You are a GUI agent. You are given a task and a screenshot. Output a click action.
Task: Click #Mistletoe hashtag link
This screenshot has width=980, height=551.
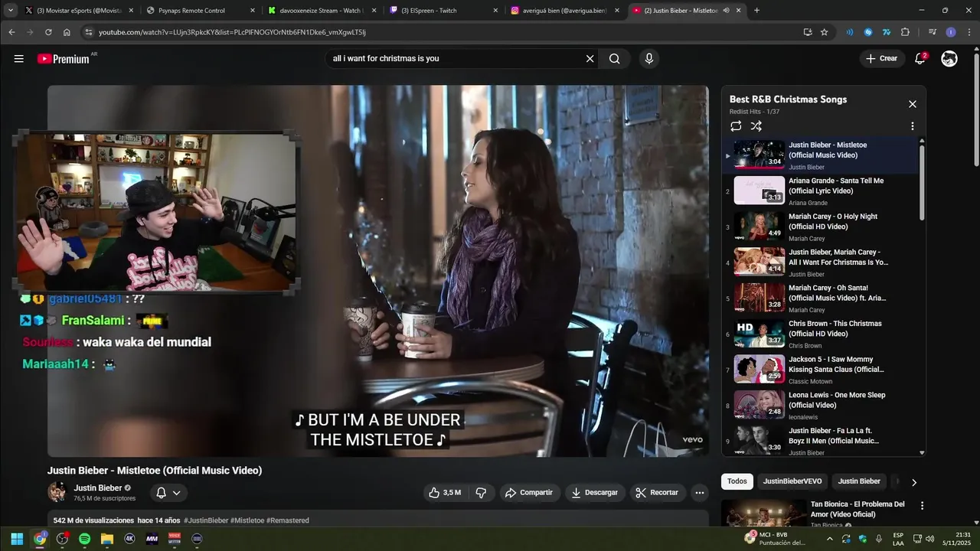(247, 520)
